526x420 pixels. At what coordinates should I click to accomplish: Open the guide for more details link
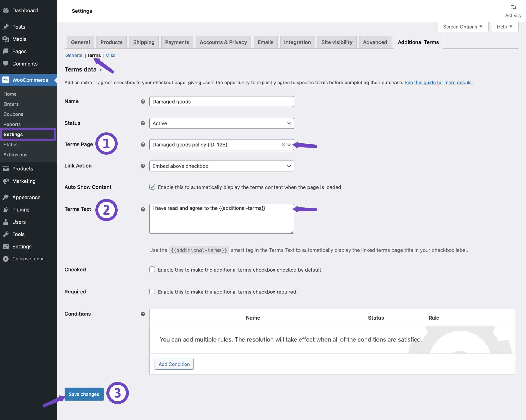(x=438, y=82)
